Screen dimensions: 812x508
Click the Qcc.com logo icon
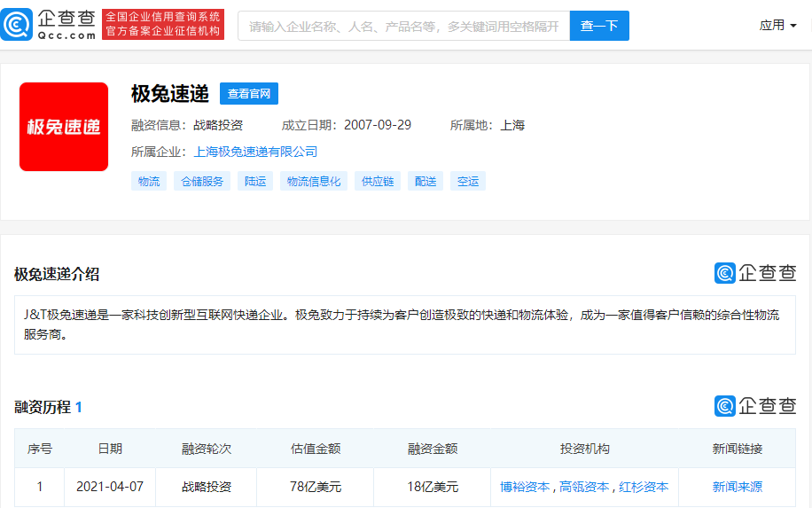coord(16,24)
